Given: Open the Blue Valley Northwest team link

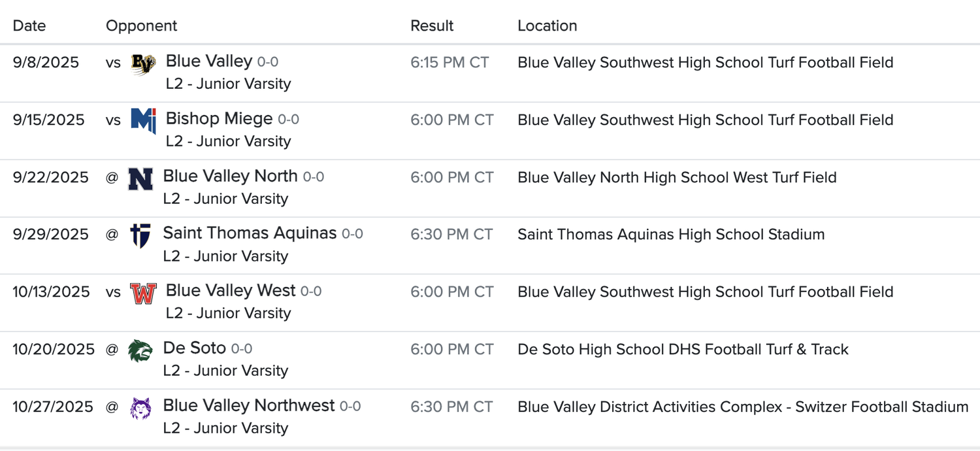Looking at the screenshot, I should [249, 406].
